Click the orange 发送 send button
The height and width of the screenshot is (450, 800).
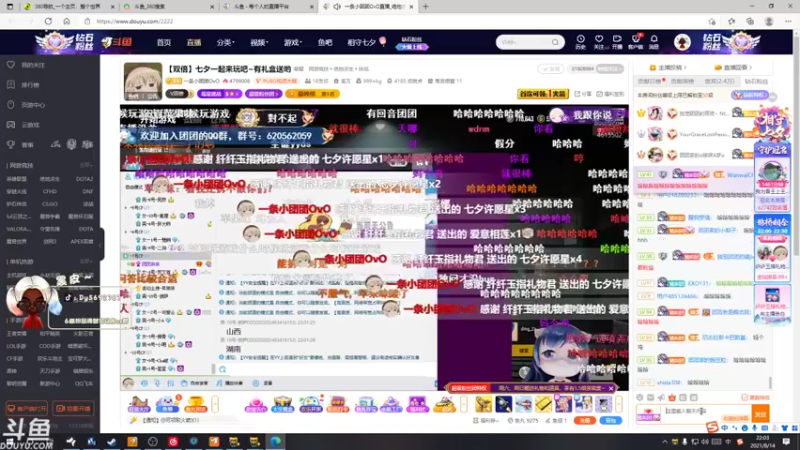[x=760, y=414]
